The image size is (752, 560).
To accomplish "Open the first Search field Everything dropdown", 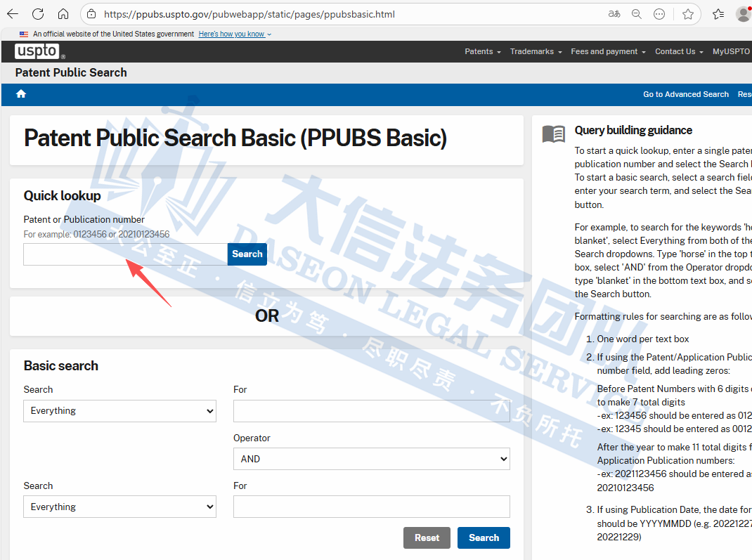I will (x=120, y=411).
